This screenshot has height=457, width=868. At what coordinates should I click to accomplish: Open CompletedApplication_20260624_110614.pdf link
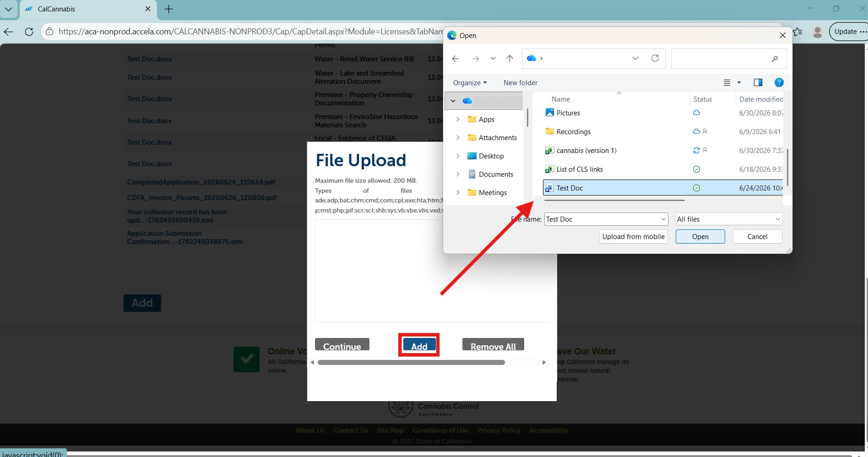[x=201, y=182]
